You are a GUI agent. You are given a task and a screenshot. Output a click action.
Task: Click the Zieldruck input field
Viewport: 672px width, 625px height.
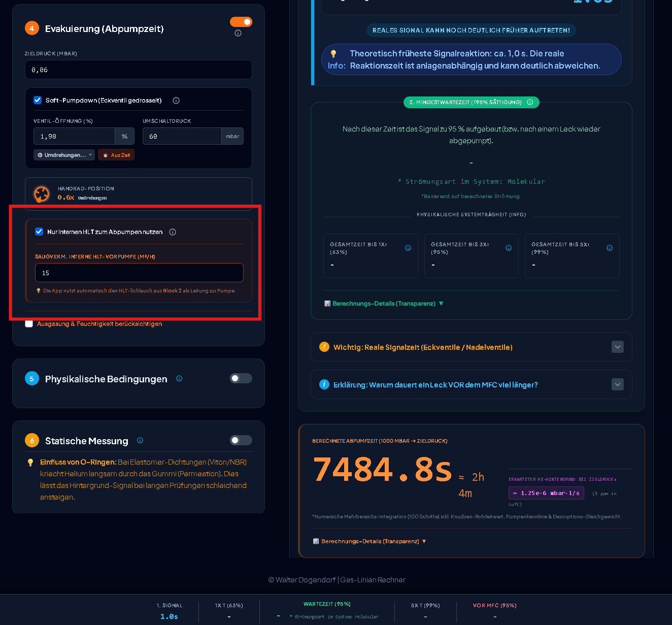pyautogui.click(x=139, y=70)
